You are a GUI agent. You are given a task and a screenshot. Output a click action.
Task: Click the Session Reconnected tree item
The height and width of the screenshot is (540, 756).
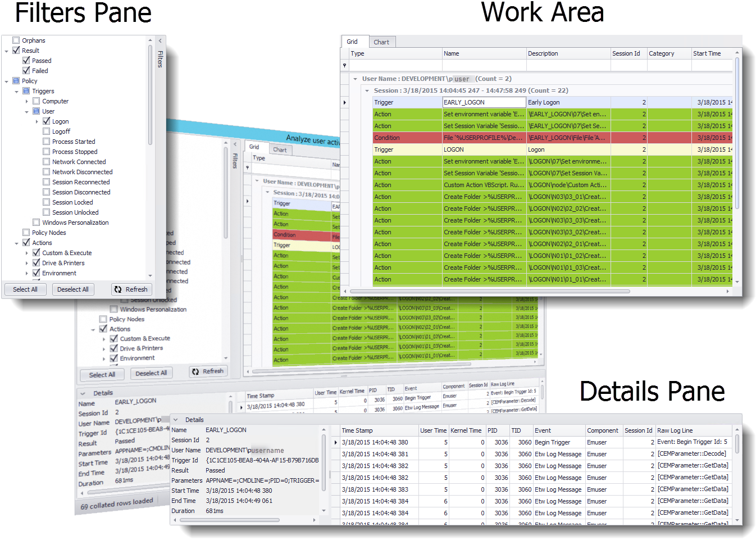pyautogui.click(x=81, y=182)
